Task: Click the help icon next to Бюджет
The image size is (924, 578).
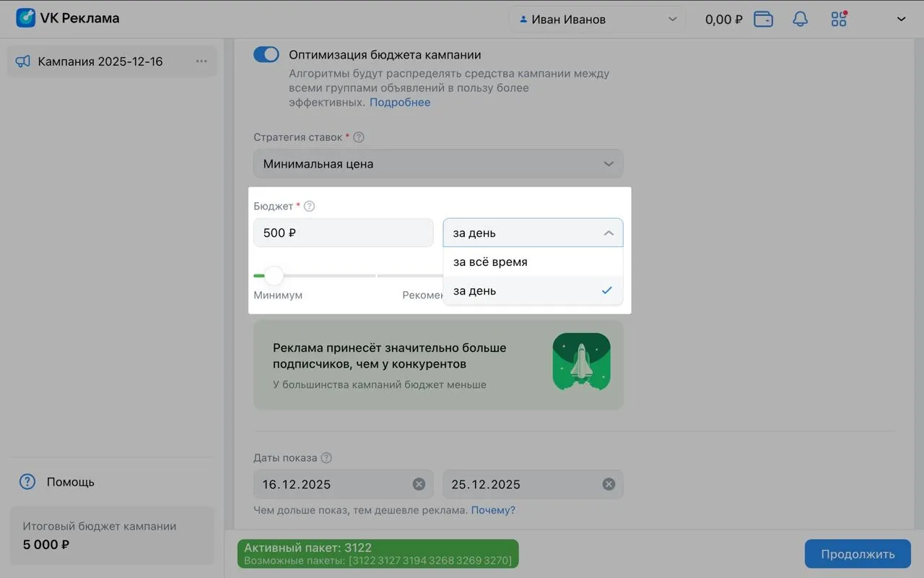Action: [310, 207]
